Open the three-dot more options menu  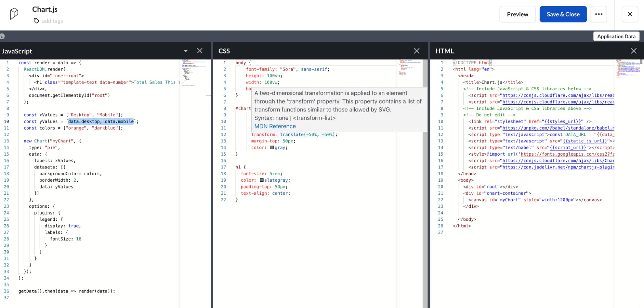tap(599, 14)
